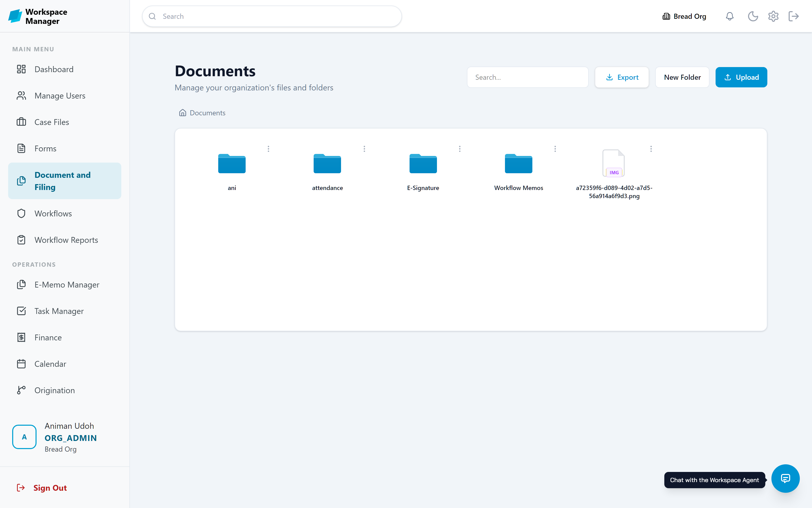Click the E-Memo Manager icon

(x=21, y=284)
